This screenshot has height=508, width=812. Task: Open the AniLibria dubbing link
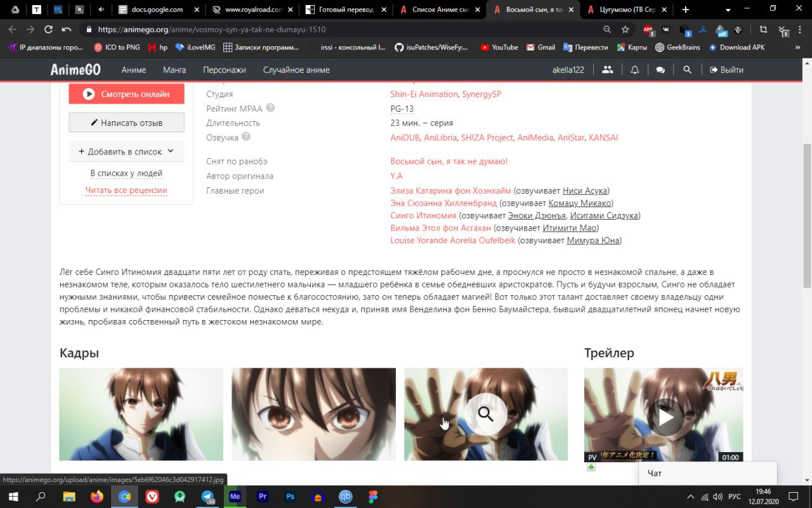pyautogui.click(x=440, y=137)
